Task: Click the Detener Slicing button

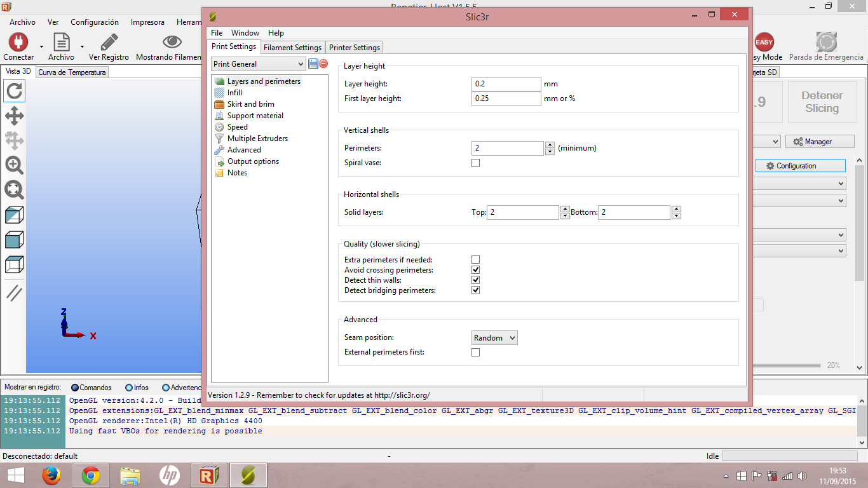Action: click(822, 102)
